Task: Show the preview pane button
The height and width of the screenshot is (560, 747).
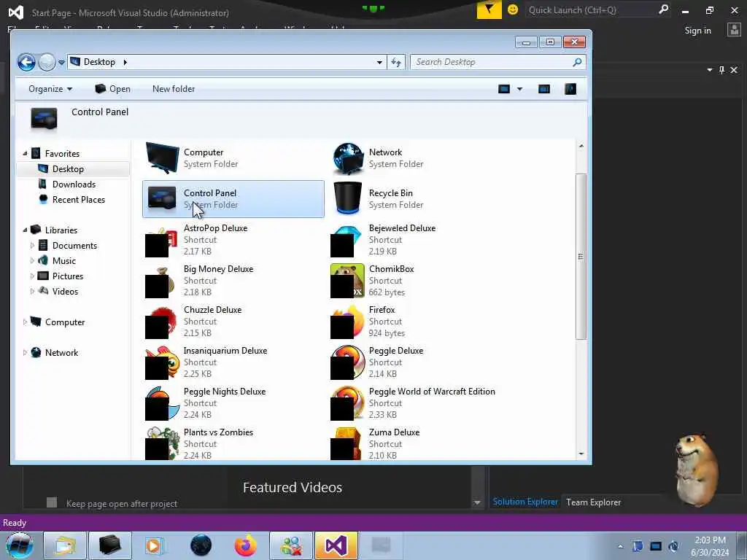Action: (544, 89)
